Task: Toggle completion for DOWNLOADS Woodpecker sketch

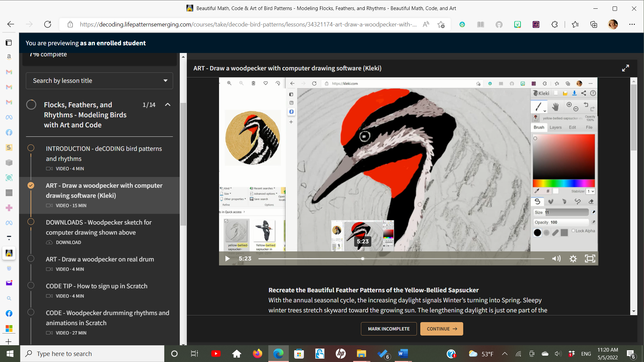Action: (x=31, y=222)
